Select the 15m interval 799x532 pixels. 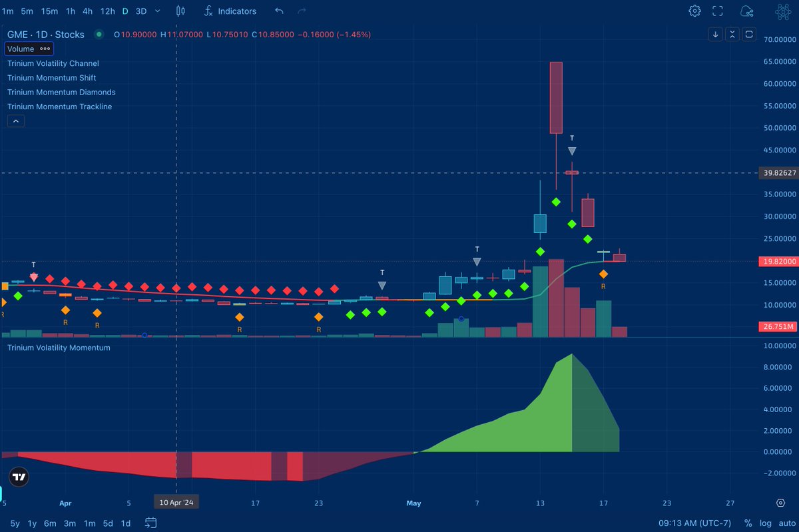coord(49,11)
